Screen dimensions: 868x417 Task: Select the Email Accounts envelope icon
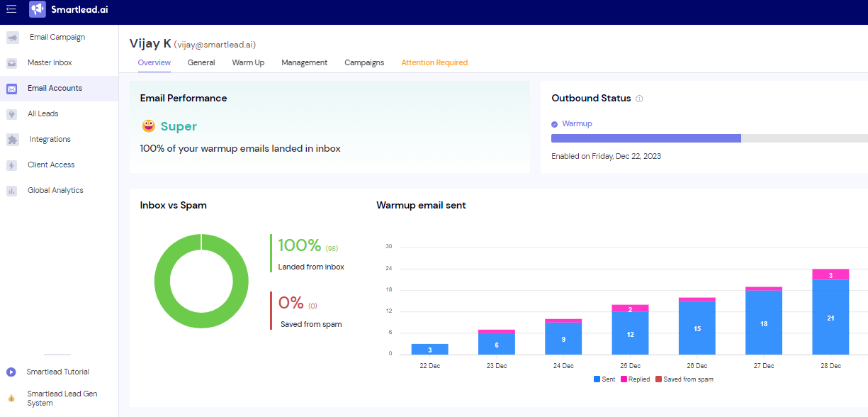click(x=12, y=89)
